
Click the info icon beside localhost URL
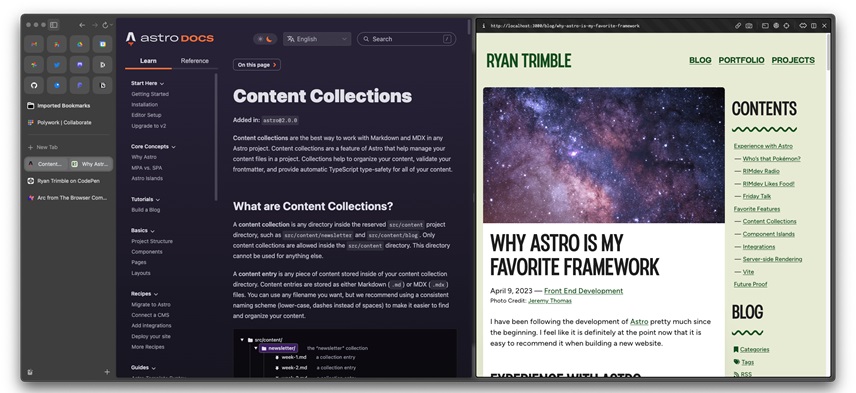[484, 26]
